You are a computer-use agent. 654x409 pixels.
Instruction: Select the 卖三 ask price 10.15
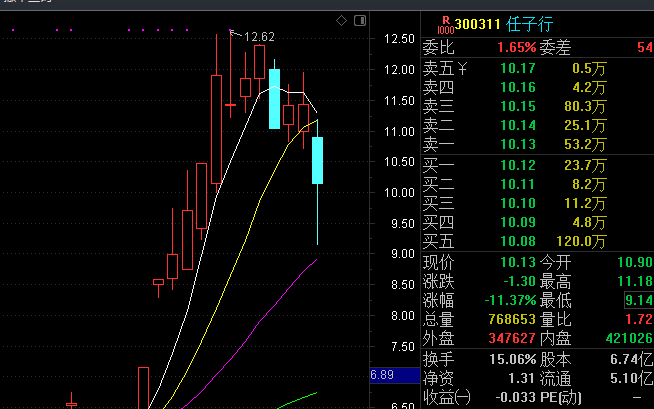pyautogui.click(x=518, y=106)
